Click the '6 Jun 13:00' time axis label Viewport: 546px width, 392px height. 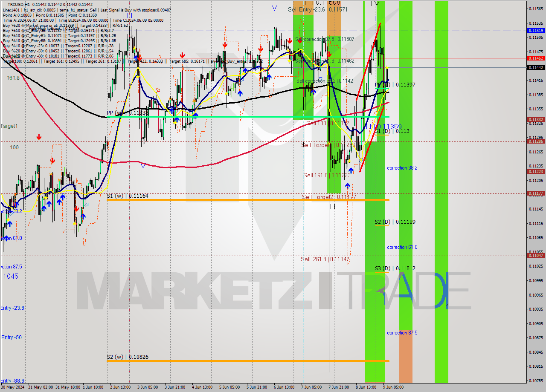tap(284, 387)
